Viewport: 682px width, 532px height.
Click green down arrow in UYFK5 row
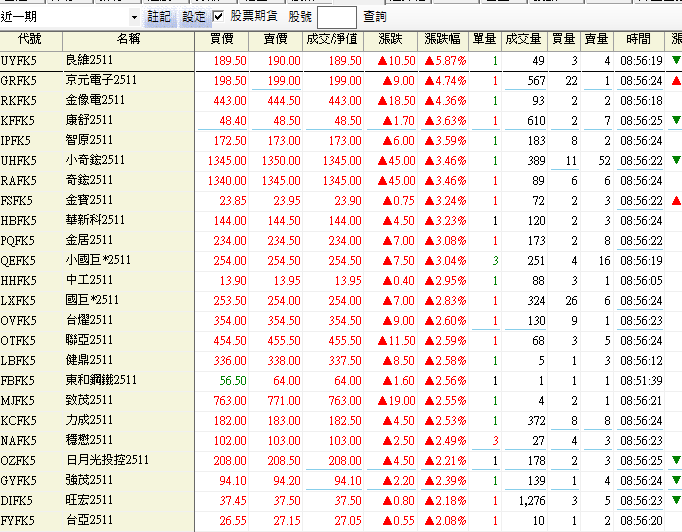click(x=676, y=60)
